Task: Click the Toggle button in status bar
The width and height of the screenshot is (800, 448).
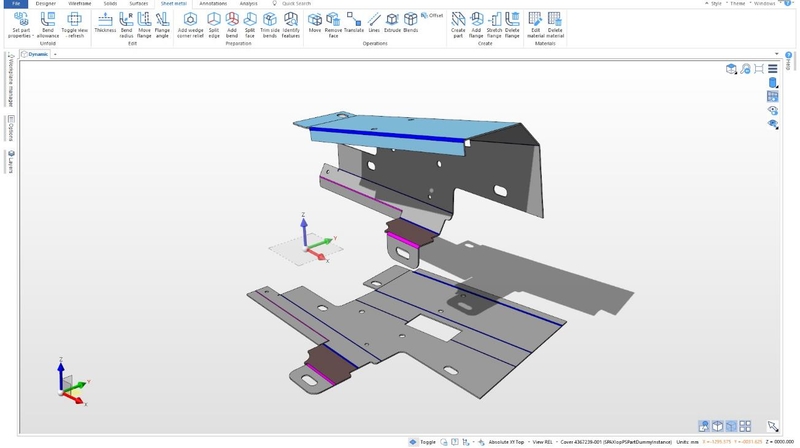Action: 422,442
